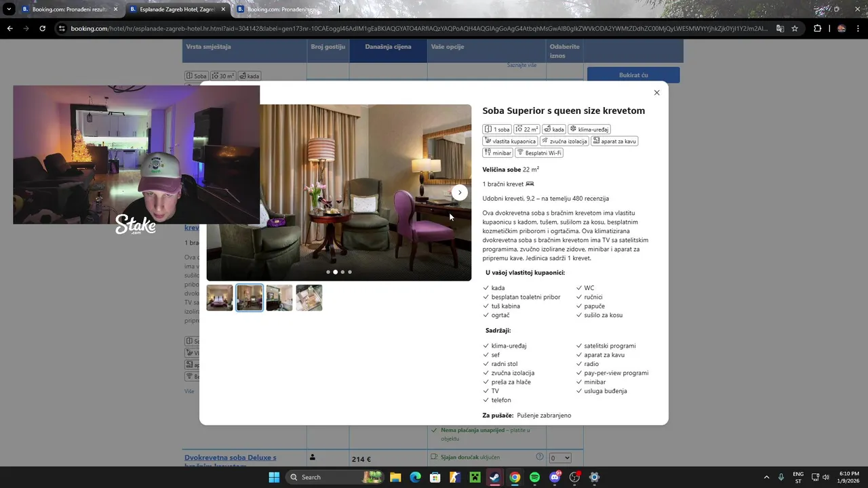Click the Bukirat ću button

[633, 75]
